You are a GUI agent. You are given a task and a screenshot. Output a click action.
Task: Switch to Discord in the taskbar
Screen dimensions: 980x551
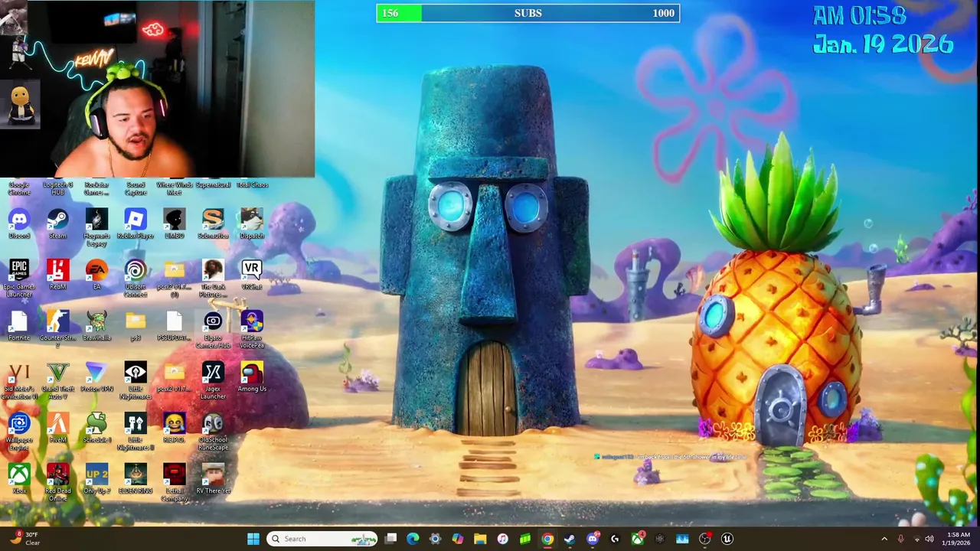pyautogui.click(x=592, y=539)
